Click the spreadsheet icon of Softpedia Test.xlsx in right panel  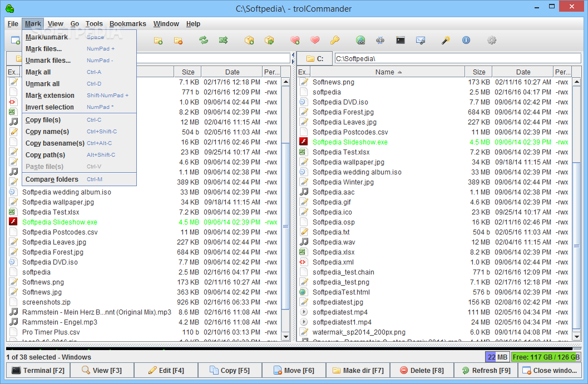[303, 152]
